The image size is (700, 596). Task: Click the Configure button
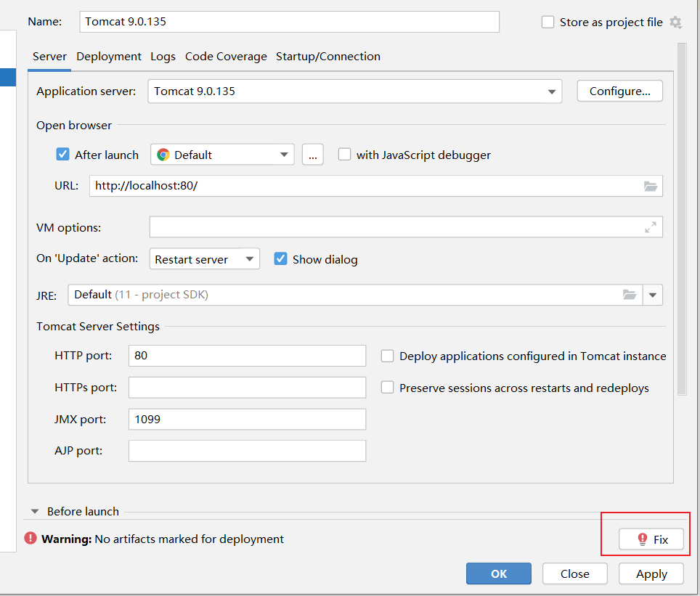coord(619,91)
